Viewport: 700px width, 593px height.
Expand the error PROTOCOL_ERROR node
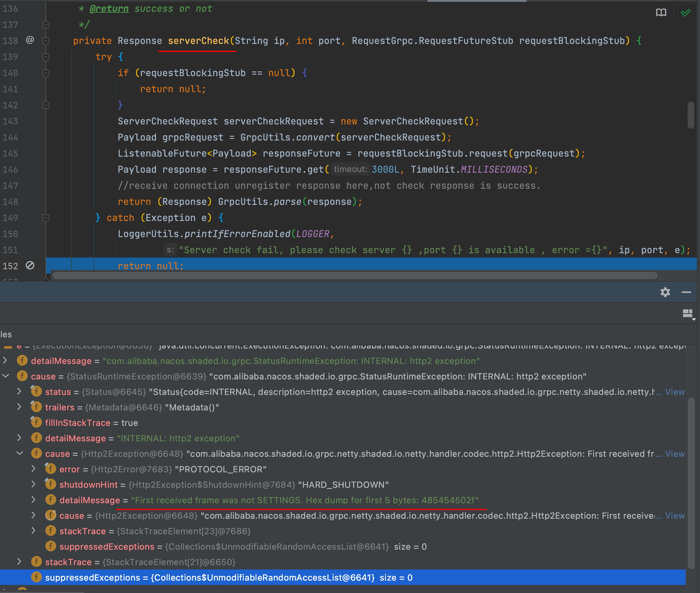click(x=33, y=469)
